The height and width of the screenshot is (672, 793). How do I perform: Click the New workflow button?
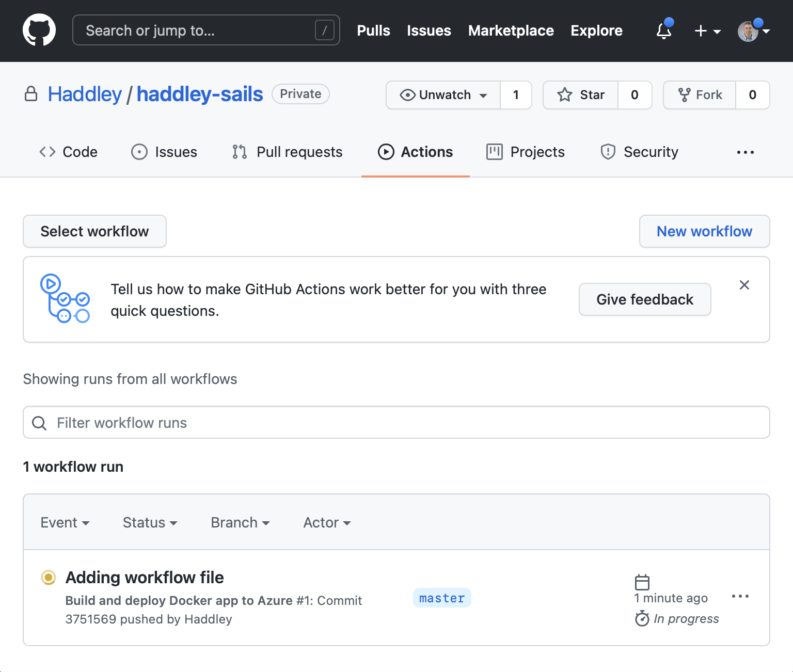click(x=704, y=231)
